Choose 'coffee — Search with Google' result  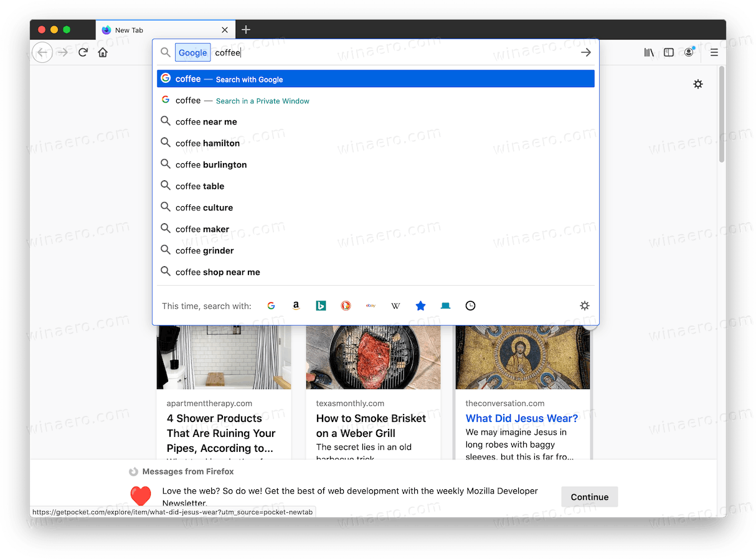[x=376, y=79]
